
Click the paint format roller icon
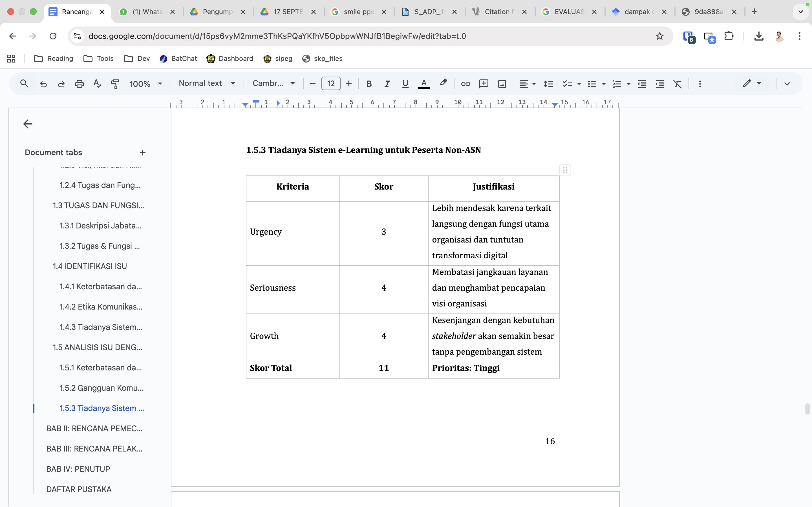tap(115, 83)
